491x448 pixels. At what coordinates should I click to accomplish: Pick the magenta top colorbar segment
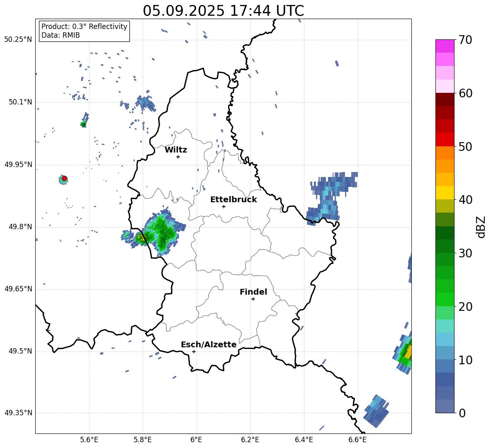(445, 46)
